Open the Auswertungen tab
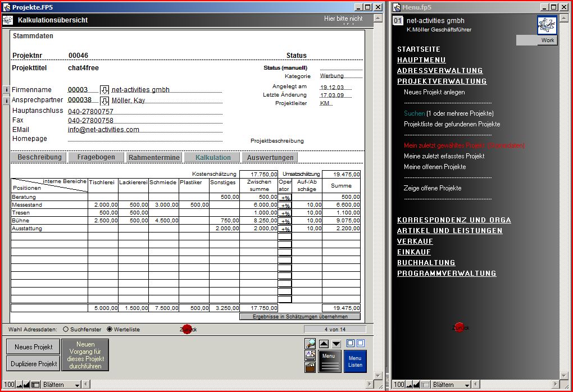573x392 pixels. coord(270,158)
